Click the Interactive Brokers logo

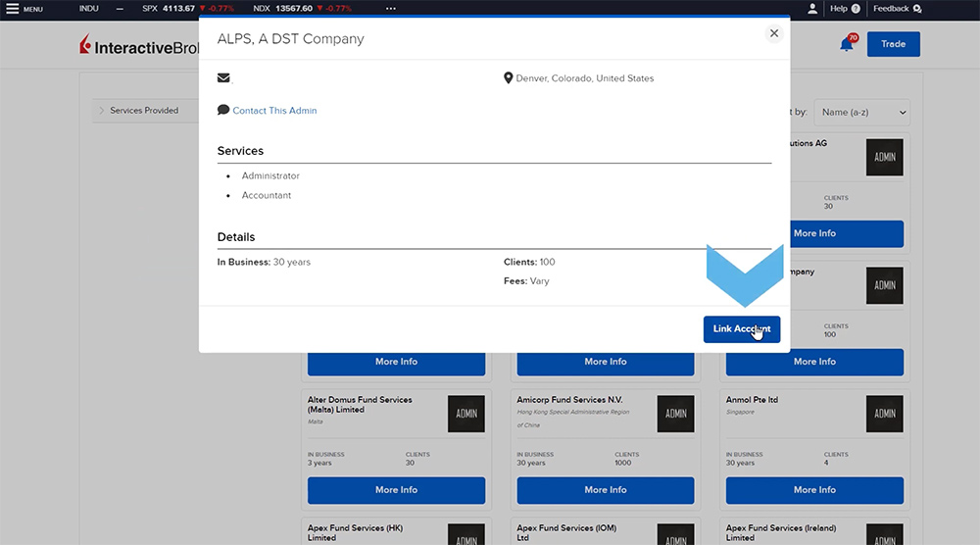(x=137, y=46)
